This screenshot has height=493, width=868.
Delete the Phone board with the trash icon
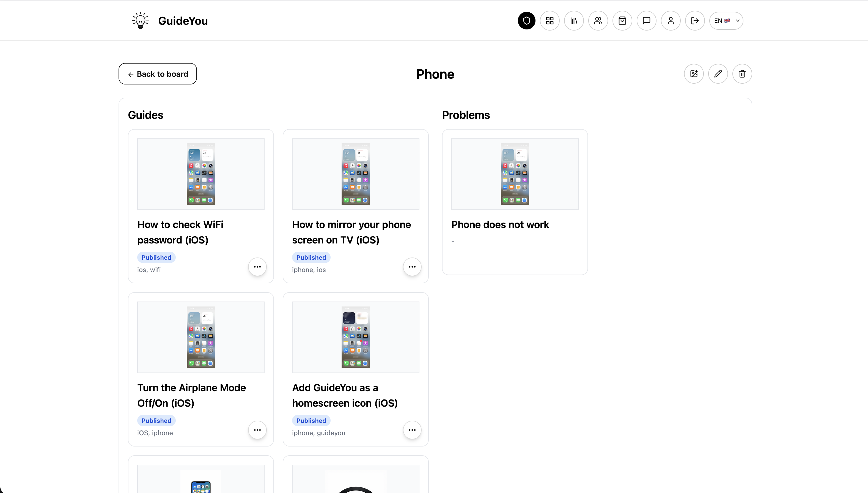[742, 73]
